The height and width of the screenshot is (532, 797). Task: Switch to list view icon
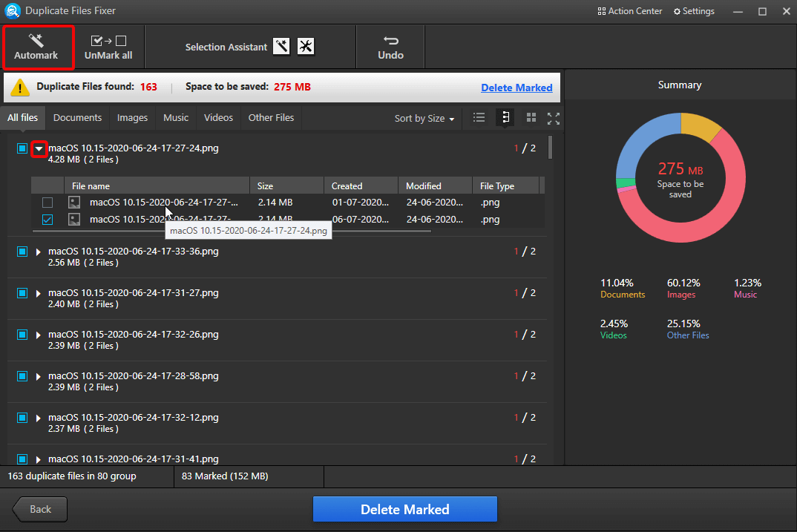tap(479, 118)
